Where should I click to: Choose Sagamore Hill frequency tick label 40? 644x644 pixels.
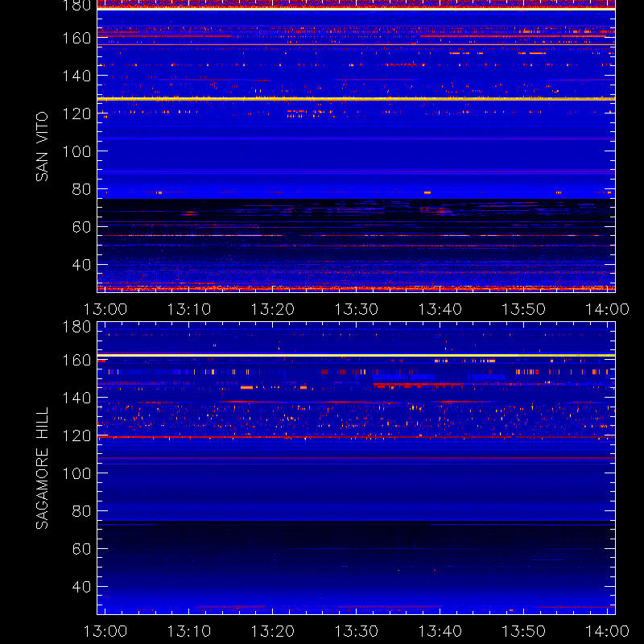[81, 587]
